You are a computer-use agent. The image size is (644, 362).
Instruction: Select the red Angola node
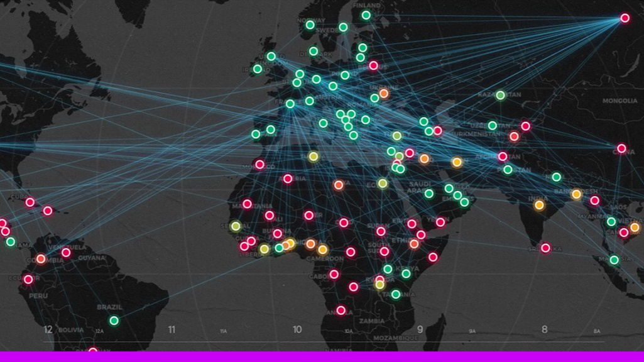tap(341, 310)
